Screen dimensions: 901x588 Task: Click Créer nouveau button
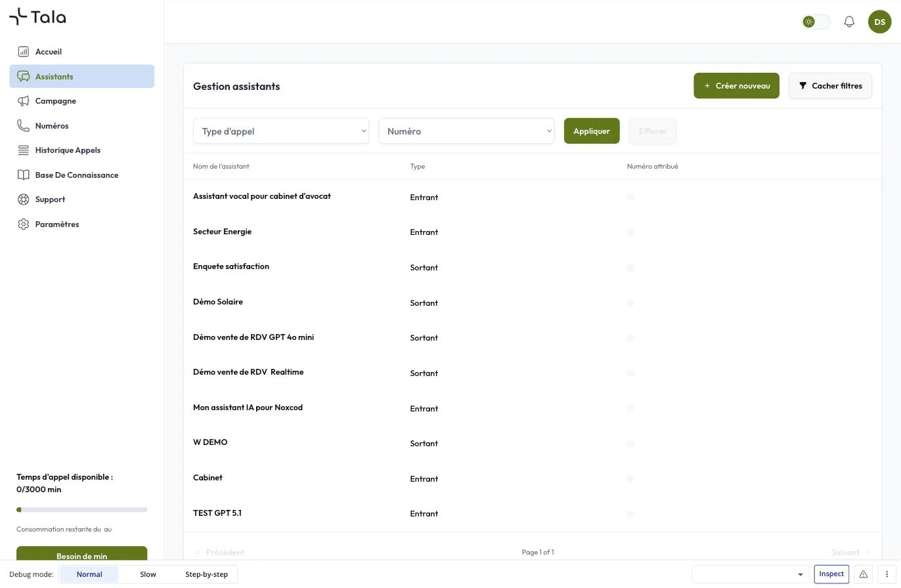click(736, 86)
